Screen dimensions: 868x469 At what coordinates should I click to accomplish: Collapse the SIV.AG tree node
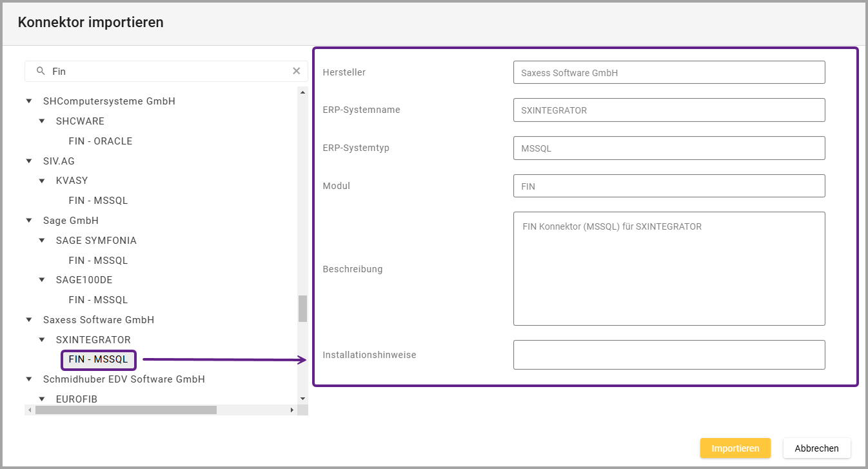click(x=28, y=161)
